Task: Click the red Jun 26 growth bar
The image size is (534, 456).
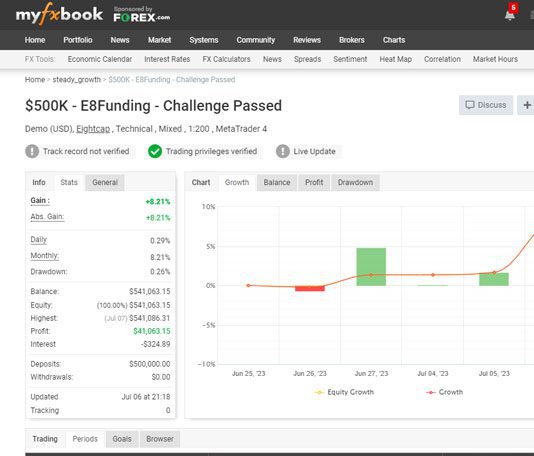Action: [310, 288]
